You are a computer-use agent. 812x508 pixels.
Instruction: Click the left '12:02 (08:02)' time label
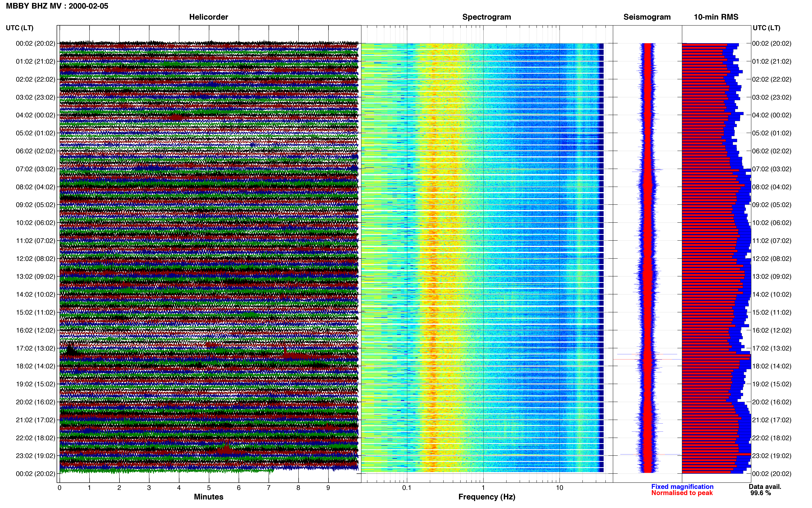click(x=36, y=259)
